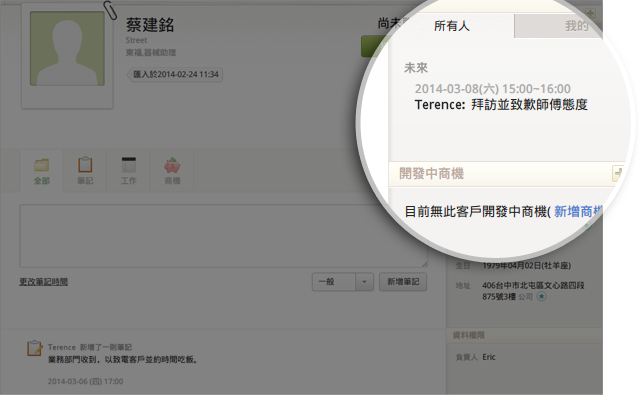Click the contact avatar placeholder photo

[x=67, y=48]
